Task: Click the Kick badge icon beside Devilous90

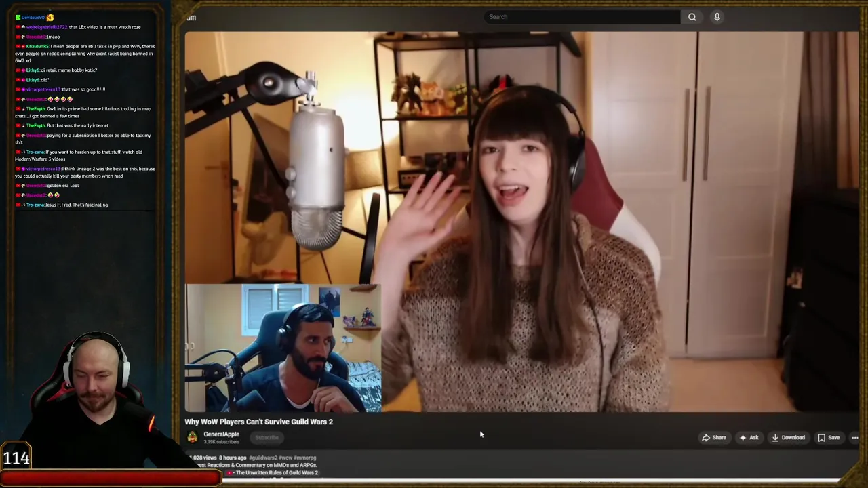Action: pos(18,17)
